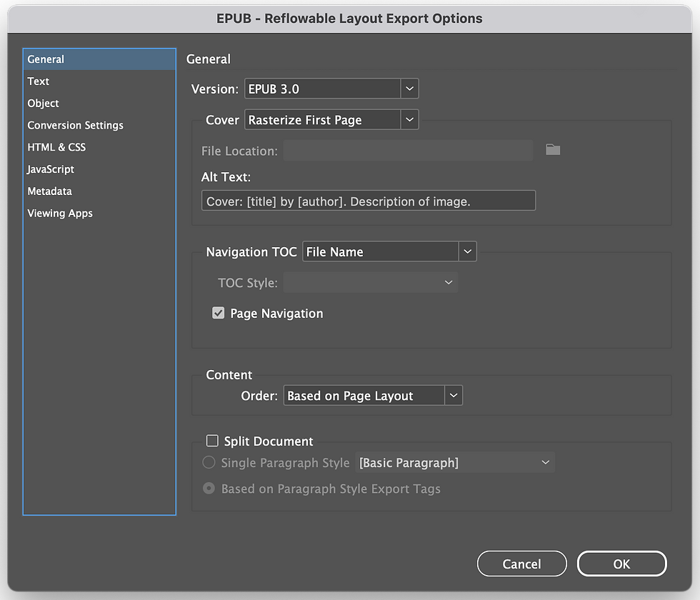The image size is (700, 600).
Task: Click the File Location path field
Action: point(408,151)
